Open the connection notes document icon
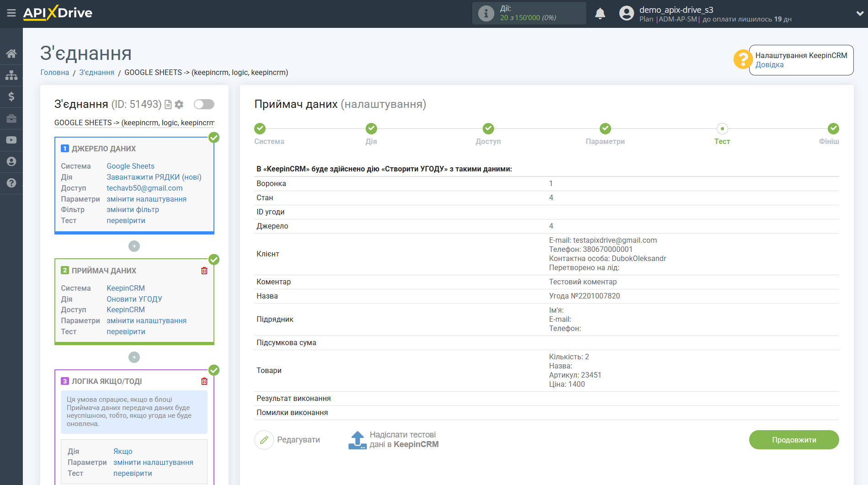This screenshot has height=485, width=868. tap(168, 105)
